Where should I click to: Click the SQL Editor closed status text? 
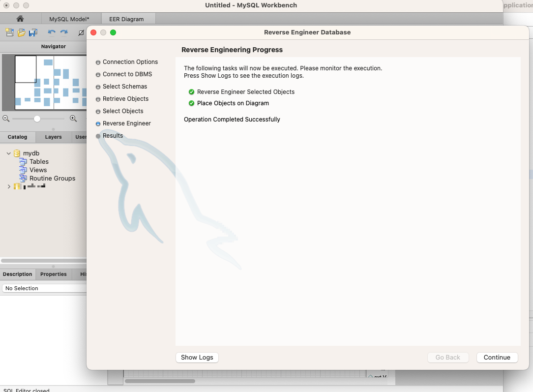pyautogui.click(x=26, y=390)
